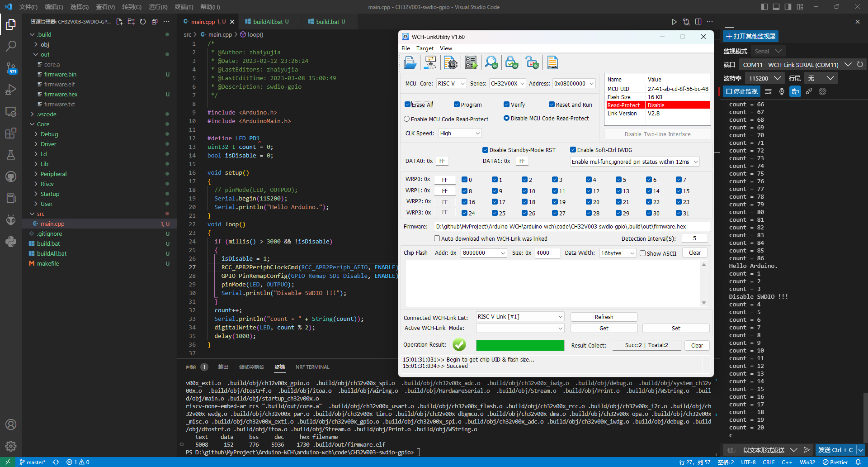Open the CLK Speed High dropdown
Screen dimensions: 868x467
pyautogui.click(x=460, y=133)
